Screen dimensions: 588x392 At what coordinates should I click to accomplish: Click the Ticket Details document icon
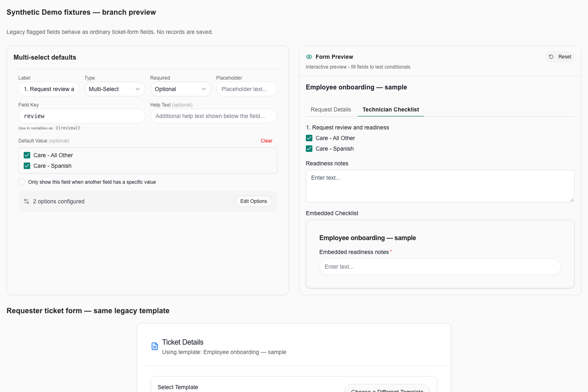[x=155, y=346]
